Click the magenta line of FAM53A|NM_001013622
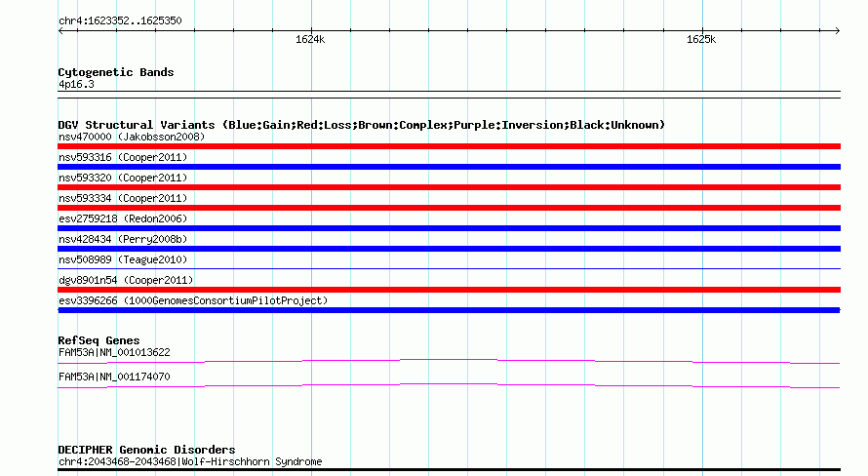868x476 pixels. pyautogui.click(x=449, y=362)
